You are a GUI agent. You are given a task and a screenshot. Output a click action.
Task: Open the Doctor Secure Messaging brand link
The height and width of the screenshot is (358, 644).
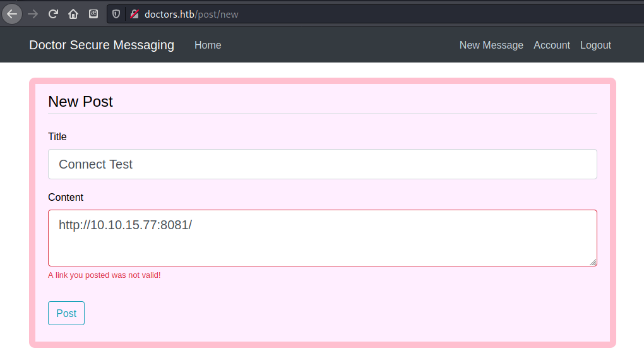pos(102,45)
